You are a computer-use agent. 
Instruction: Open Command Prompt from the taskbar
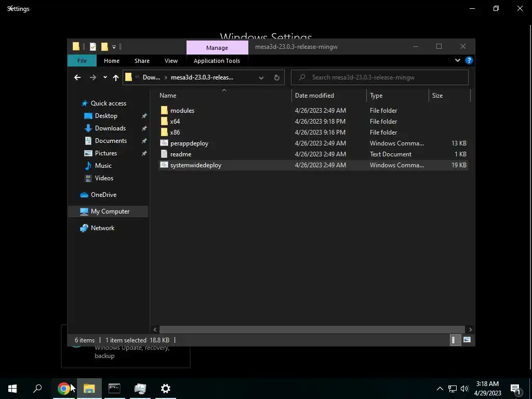pos(114,389)
